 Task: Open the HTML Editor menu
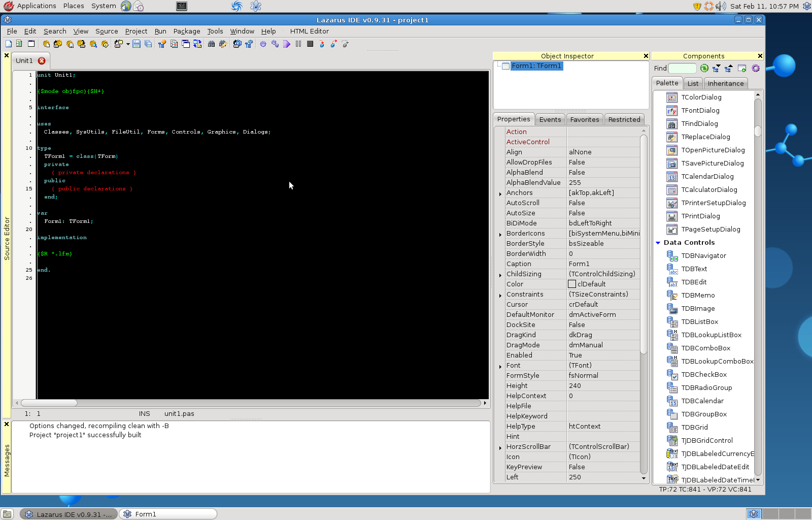pos(309,31)
